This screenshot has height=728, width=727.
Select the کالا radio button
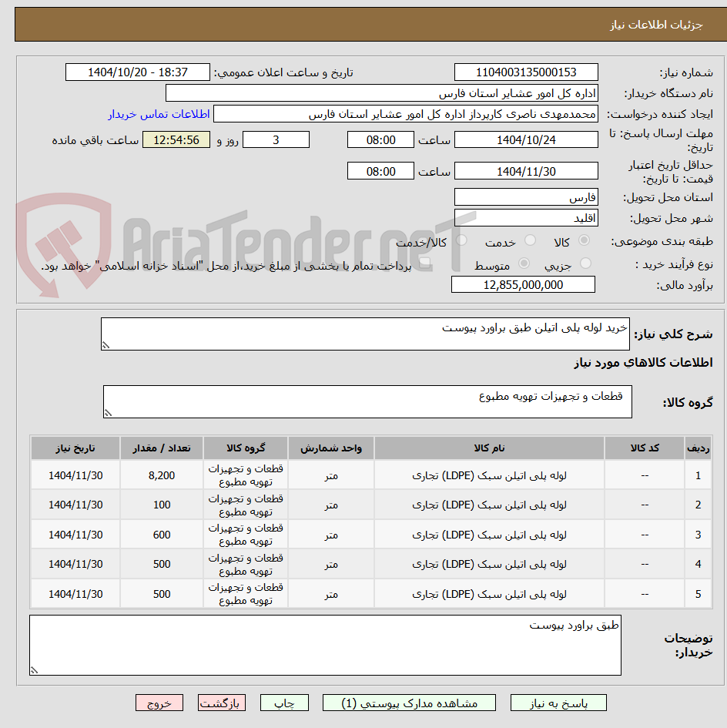[x=584, y=240]
